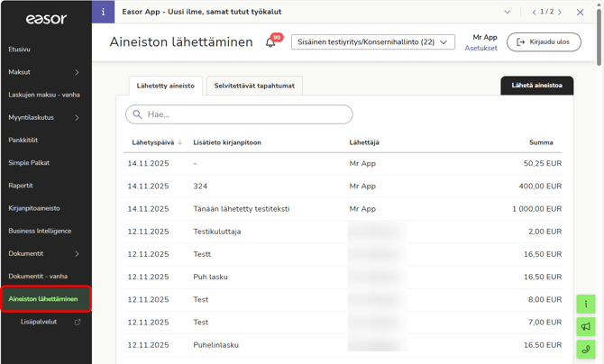Open Laskujen maksu - vanha menu item
The width and height of the screenshot is (604, 364).
pyautogui.click(x=44, y=95)
